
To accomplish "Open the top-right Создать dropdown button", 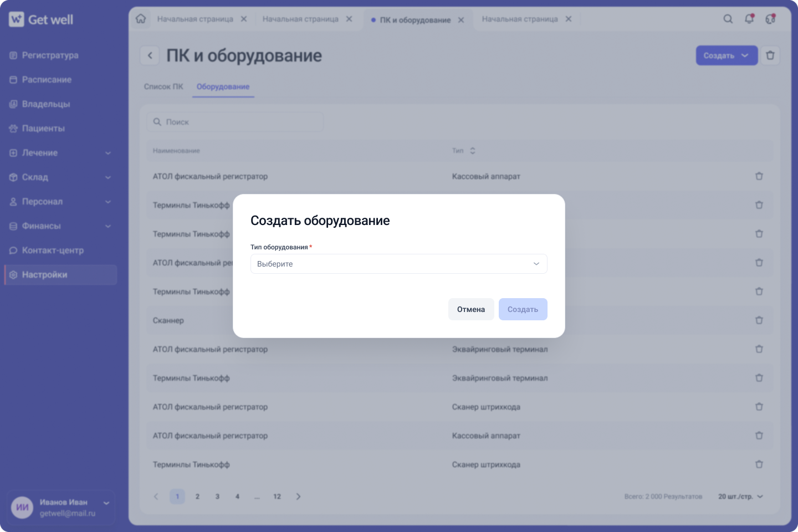I will [x=727, y=55].
